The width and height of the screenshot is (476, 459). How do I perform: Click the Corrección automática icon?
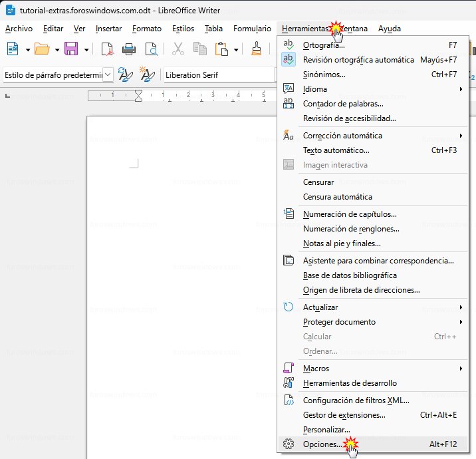click(288, 135)
